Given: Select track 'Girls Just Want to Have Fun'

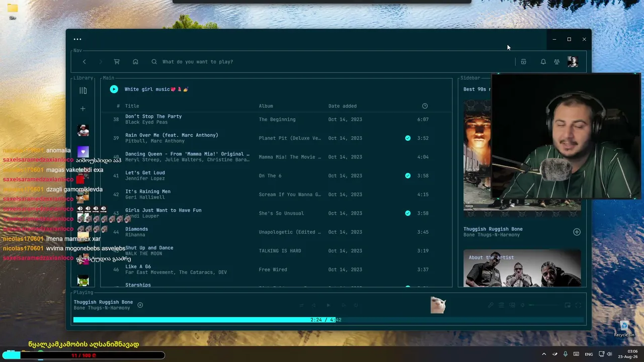Looking at the screenshot, I should [163, 210].
